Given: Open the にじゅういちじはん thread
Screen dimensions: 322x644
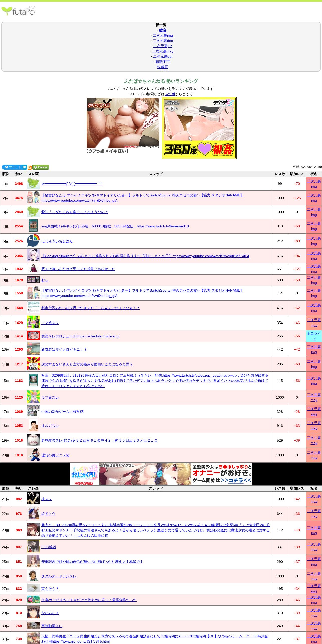Looking at the screenshot, I should tap(57, 241).
